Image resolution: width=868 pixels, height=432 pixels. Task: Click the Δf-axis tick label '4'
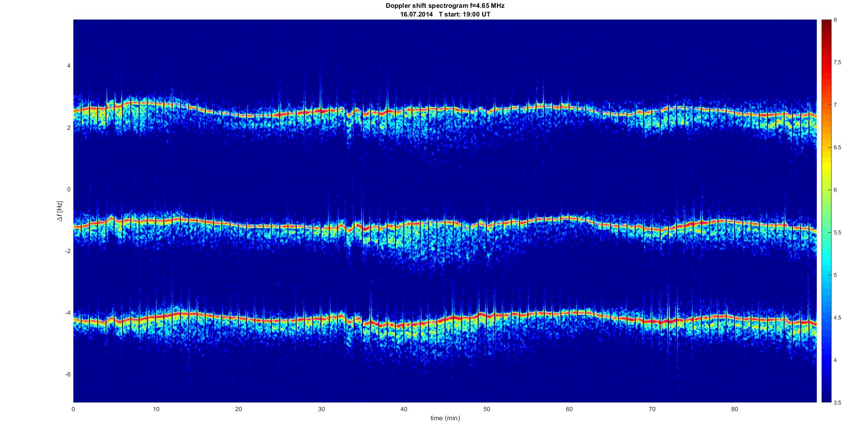[69, 66]
